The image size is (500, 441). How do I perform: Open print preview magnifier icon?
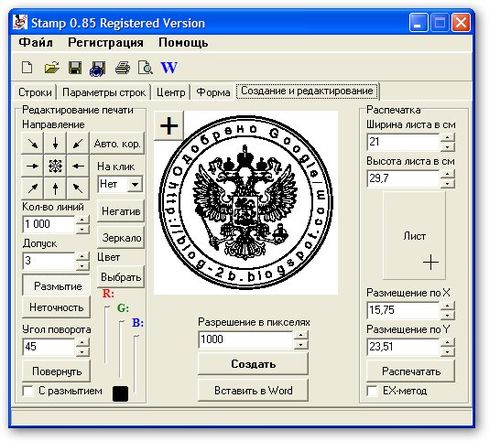tap(145, 68)
